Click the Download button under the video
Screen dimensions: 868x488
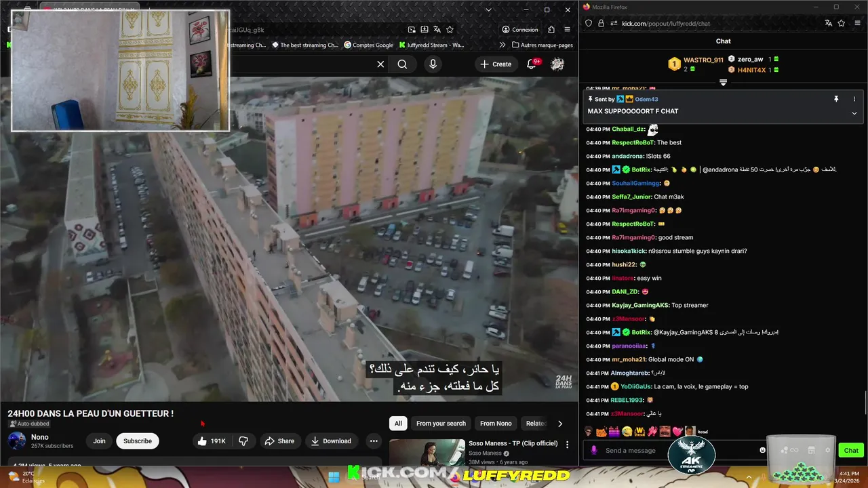(331, 441)
